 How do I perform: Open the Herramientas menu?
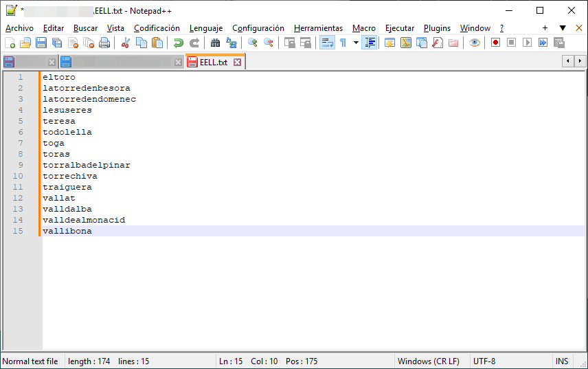coord(318,28)
